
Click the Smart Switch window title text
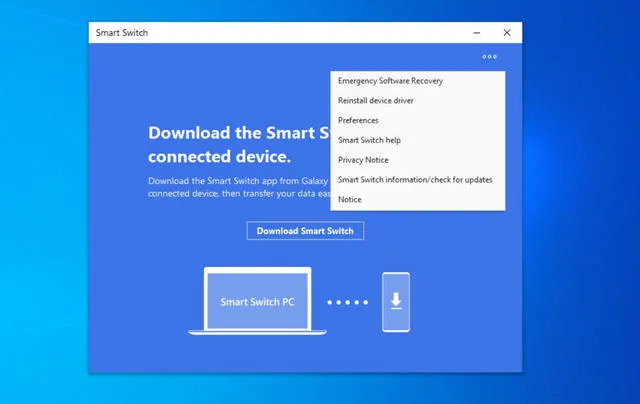[122, 33]
